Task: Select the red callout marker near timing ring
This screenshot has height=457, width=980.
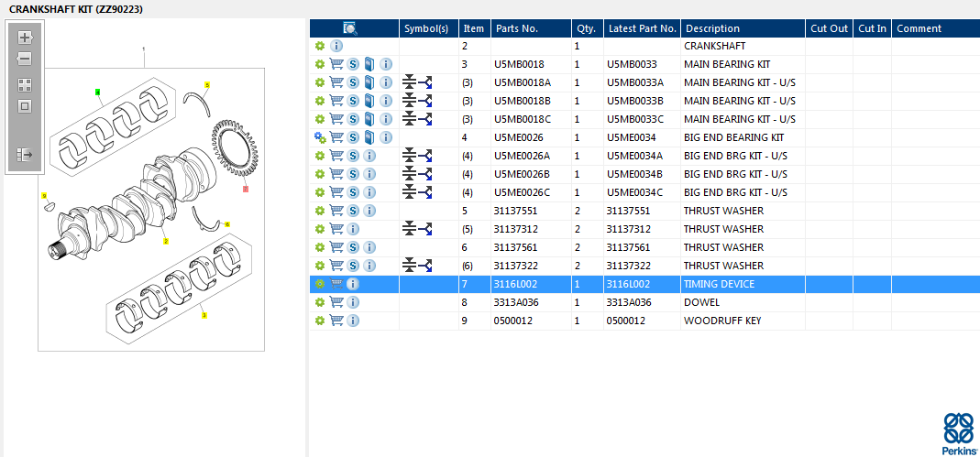Action: coord(246,188)
